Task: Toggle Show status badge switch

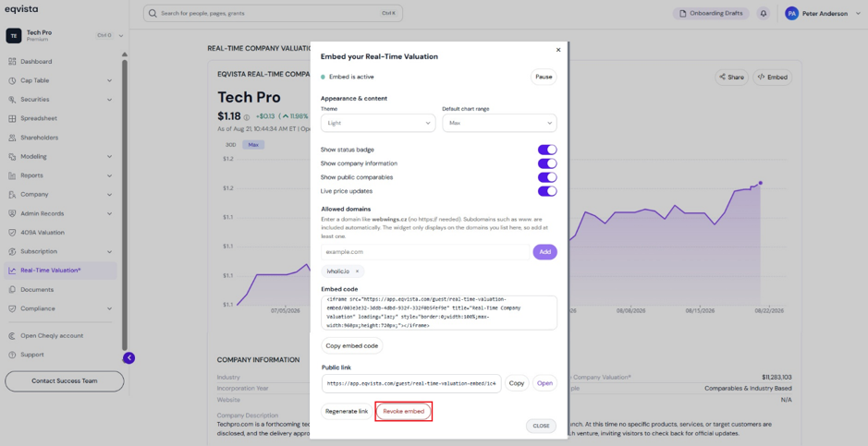Action: pos(547,150)
